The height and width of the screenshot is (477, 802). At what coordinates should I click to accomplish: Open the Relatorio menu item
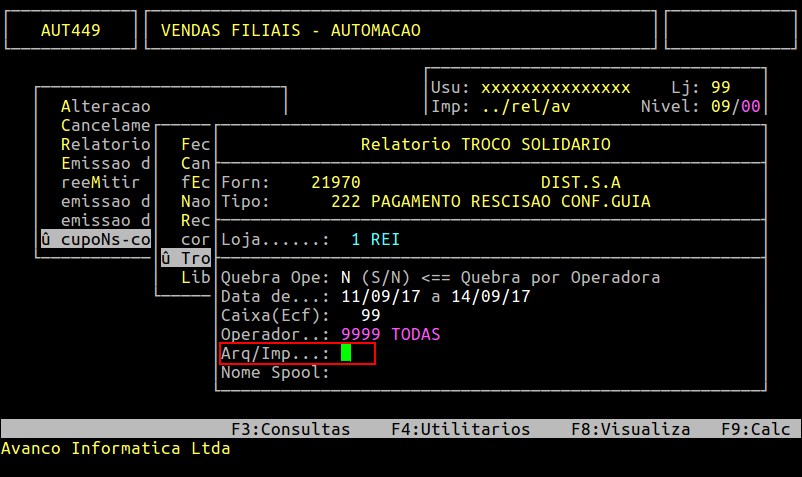[x=105, y=145]
